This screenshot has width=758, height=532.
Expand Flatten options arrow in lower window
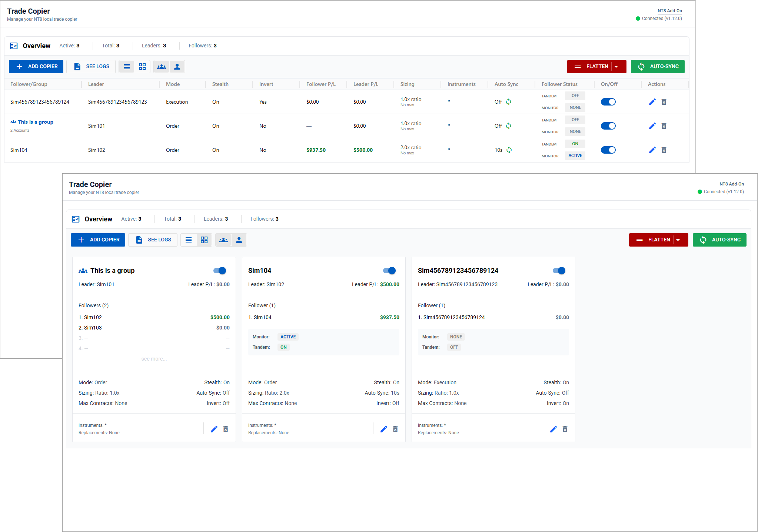pyautogui.click(x=678, y=240)
